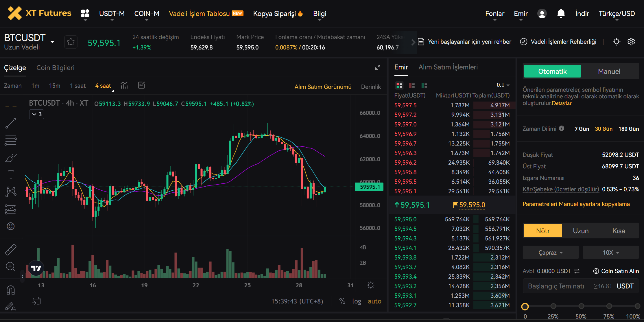The width and height of the screenshot is (644, 322).
Task: Pick the measure ruler tool
Action: click(x=11, y=249)
